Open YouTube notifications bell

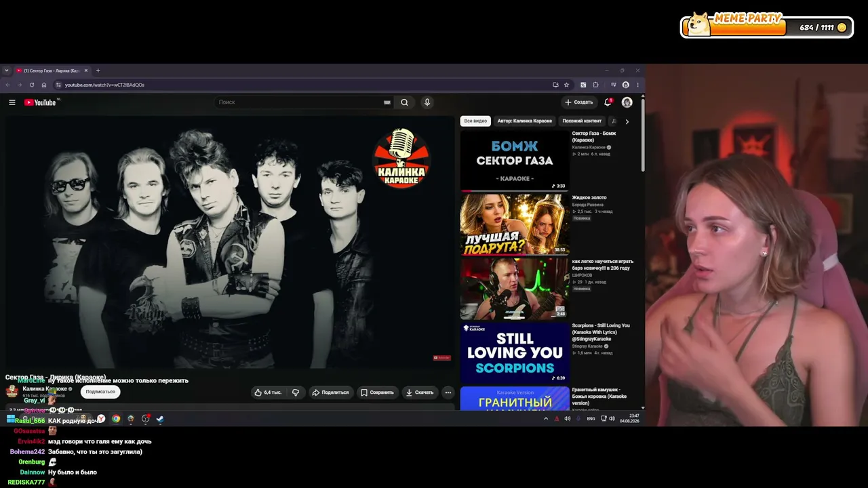[x=608, y=102]
